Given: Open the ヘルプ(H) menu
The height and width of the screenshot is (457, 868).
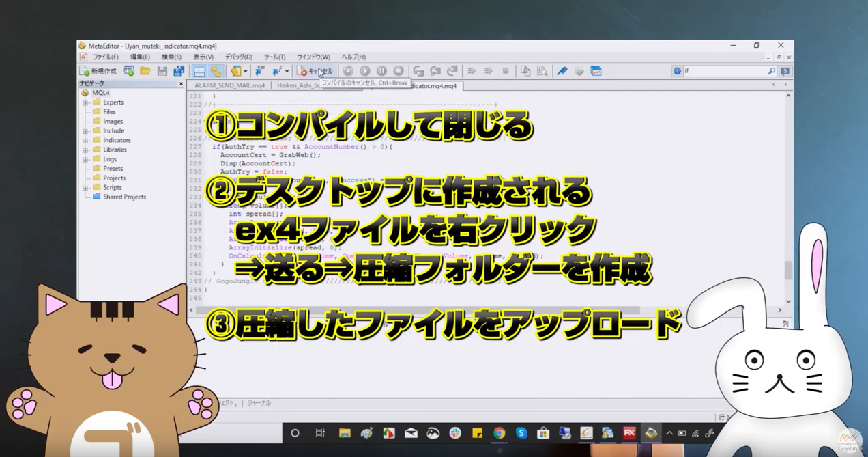Looking at the screenshot, I should coord(353,57).
